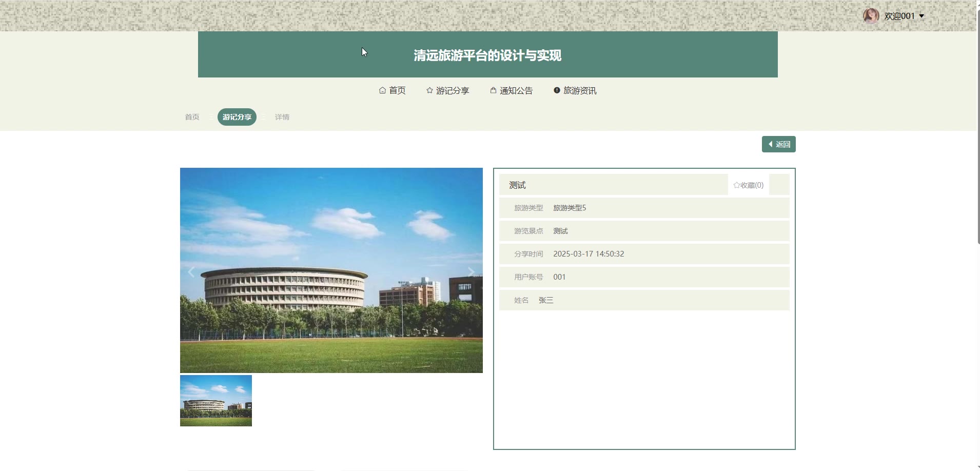Click 旅游类型5 value
Image resolution: width=980 pixels, height=471 pixels.
click(x=570, y=208)
